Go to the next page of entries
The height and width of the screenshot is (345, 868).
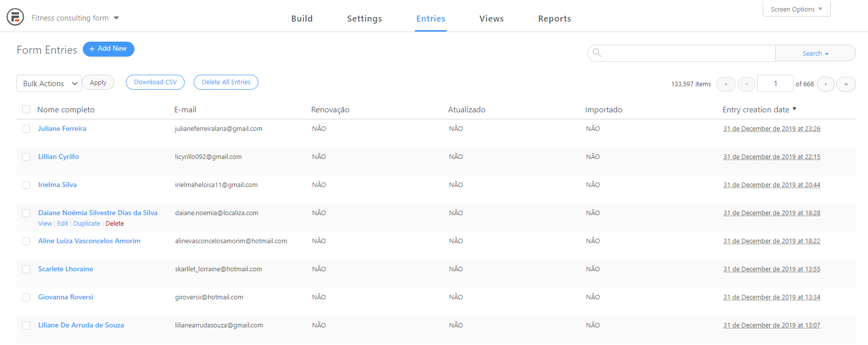pos(825,84)
